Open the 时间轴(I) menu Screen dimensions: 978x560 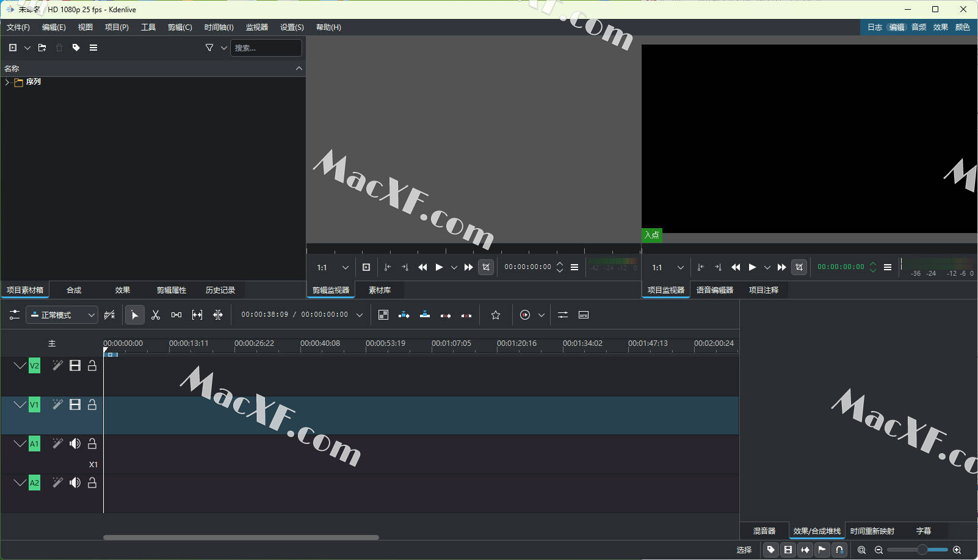coord(219,27)
